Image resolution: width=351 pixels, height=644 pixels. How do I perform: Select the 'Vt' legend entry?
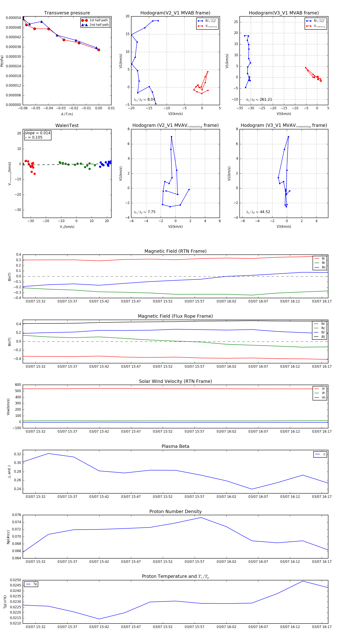[320, 393]
